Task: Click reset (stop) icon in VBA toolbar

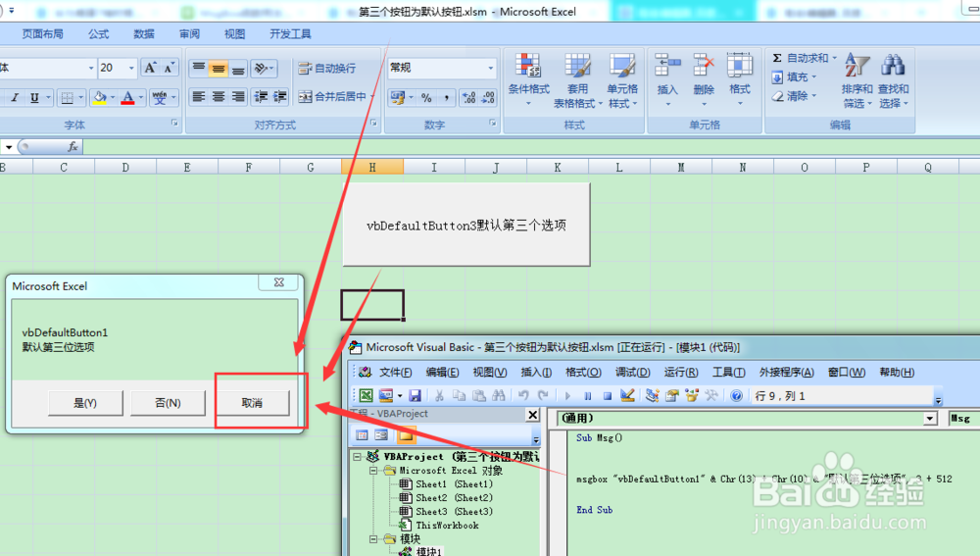Action: point(607,396)
